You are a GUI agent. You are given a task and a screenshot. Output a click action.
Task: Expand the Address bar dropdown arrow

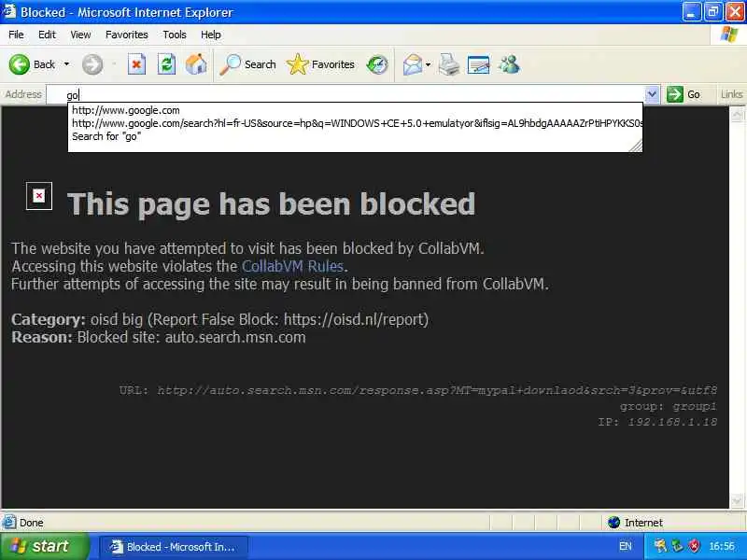point(652,94)
